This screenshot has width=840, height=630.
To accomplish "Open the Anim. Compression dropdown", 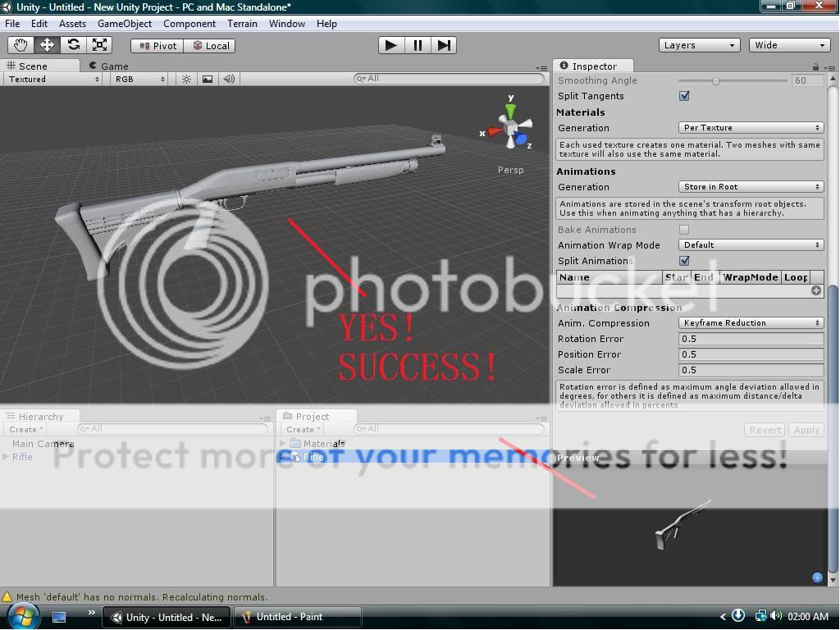I will coord(749,322).
